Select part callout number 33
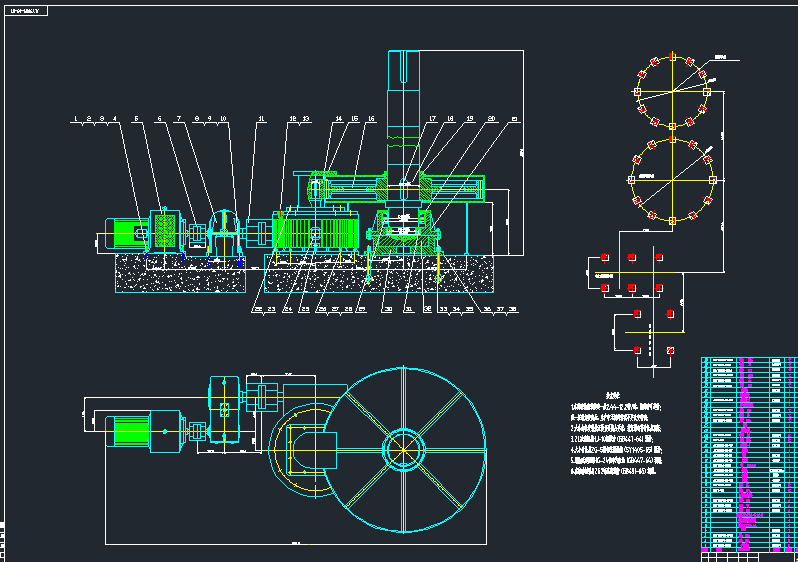This screenshot has width=798, height=562. pyautogui.click(x=444, y=309)
